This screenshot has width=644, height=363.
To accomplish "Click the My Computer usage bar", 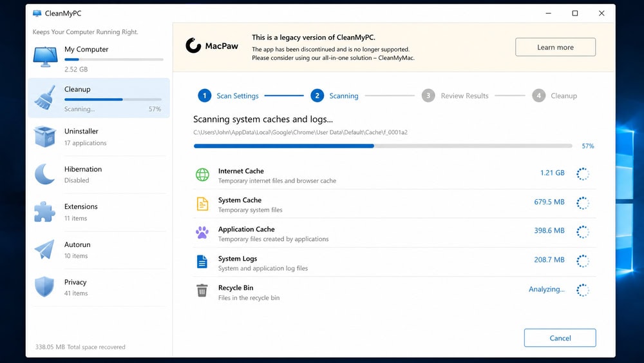I will (x=114, y=59).
